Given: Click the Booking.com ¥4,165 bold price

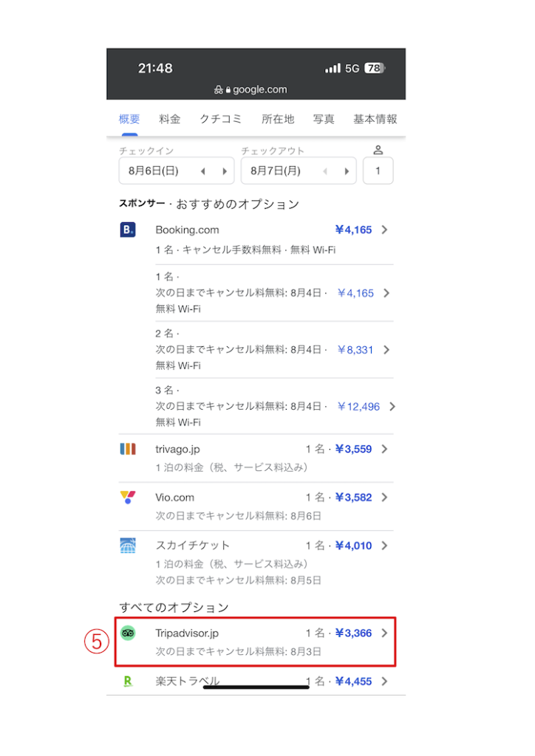Looking at the screenshot, I should tap(354, 230).
